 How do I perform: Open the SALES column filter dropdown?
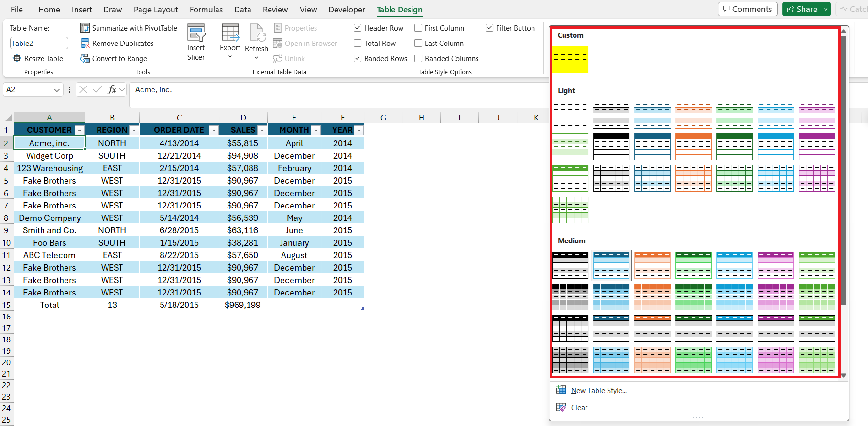(262, 131)
